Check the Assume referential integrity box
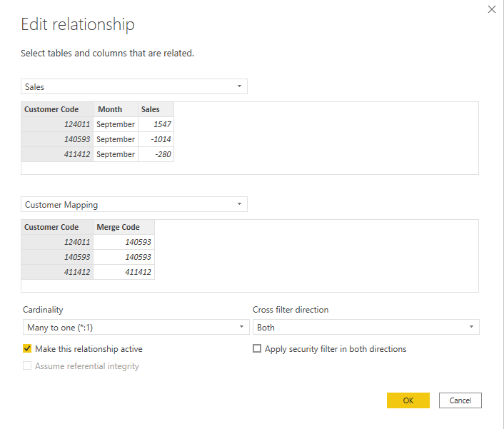This screenshot has height=429, width=504. [27, 365]
